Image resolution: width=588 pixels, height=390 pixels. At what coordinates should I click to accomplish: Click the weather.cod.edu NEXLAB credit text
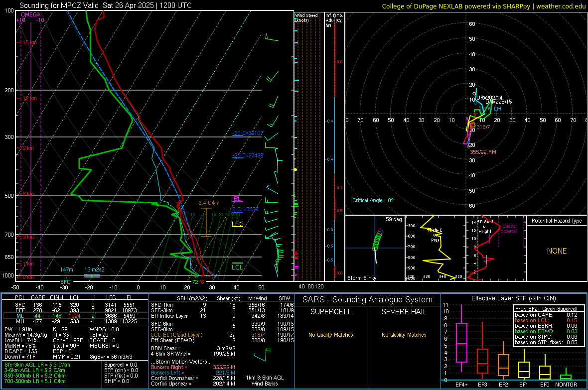(483, 6)
